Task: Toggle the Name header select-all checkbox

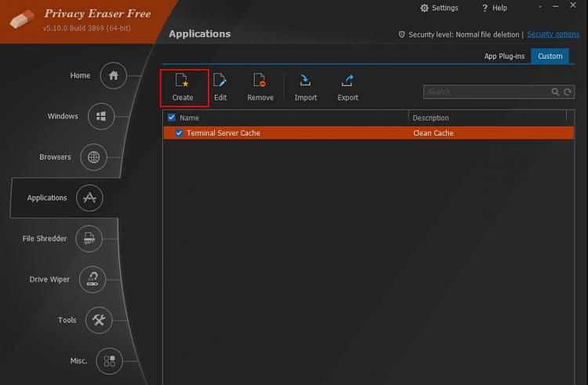Action: [172, 118]
